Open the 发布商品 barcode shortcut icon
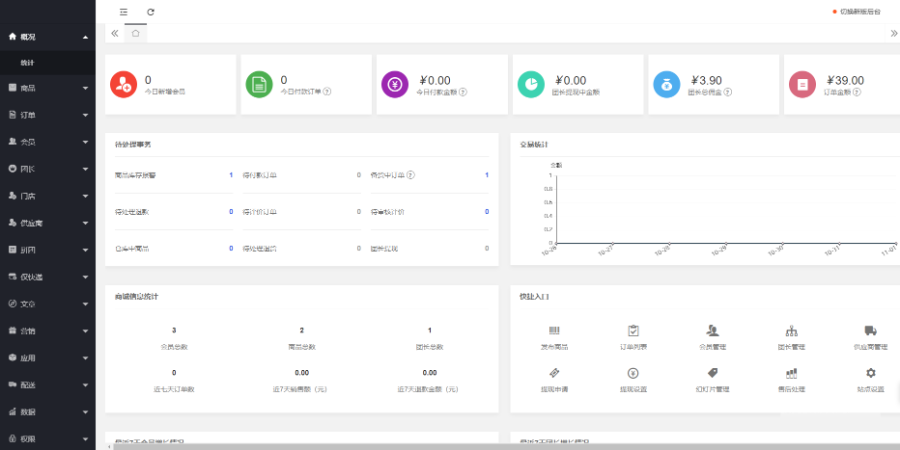This screenshot has width=900, height=450. tap(554, 331)
